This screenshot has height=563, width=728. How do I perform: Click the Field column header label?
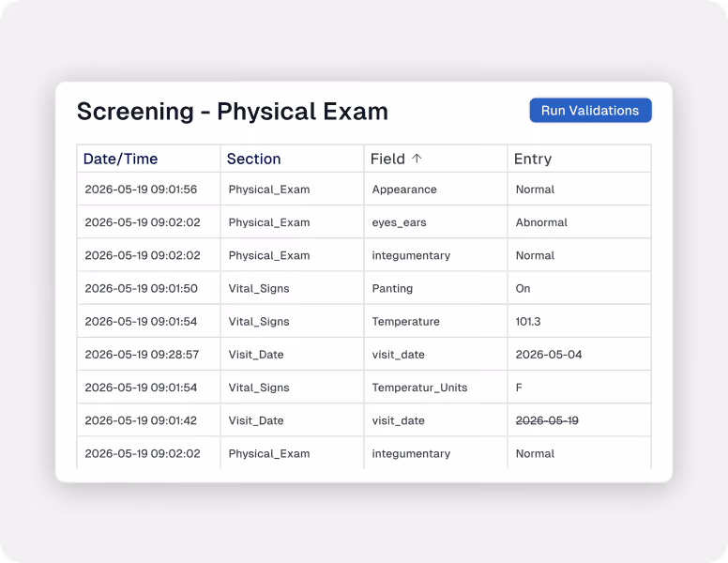(x=387, y=159)
